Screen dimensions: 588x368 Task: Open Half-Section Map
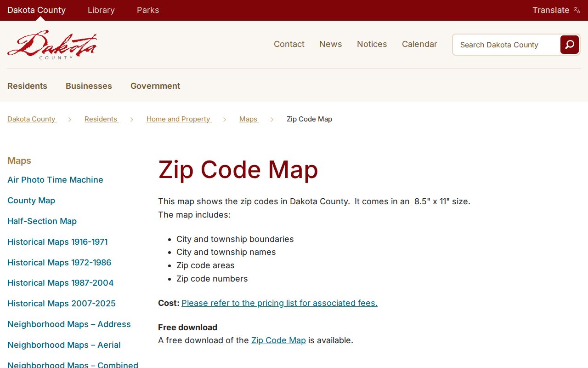tap(42, 221)
